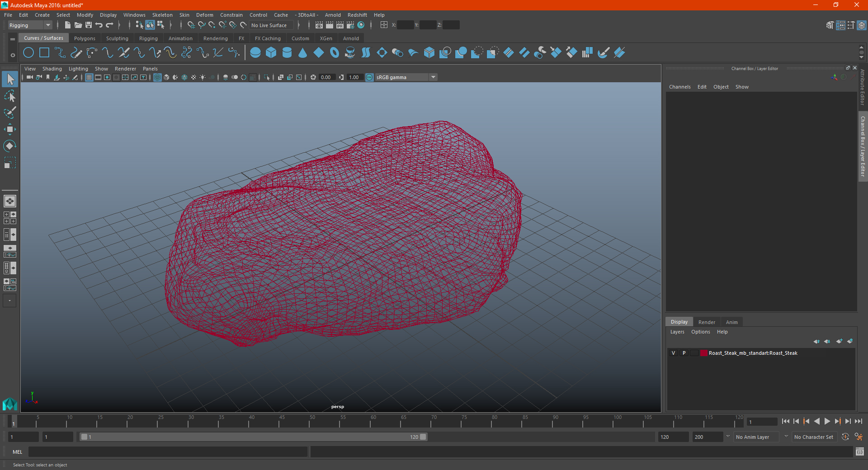Open the No Character Set dropdown
868x470 pixels.
click(x=815, y=437)
